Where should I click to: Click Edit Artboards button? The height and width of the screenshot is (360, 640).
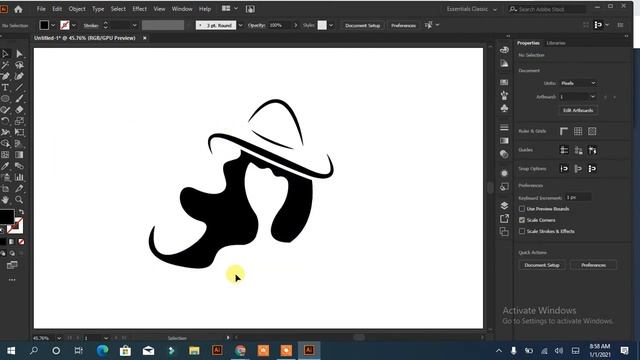pyautogui.click(x=578, y=110)
